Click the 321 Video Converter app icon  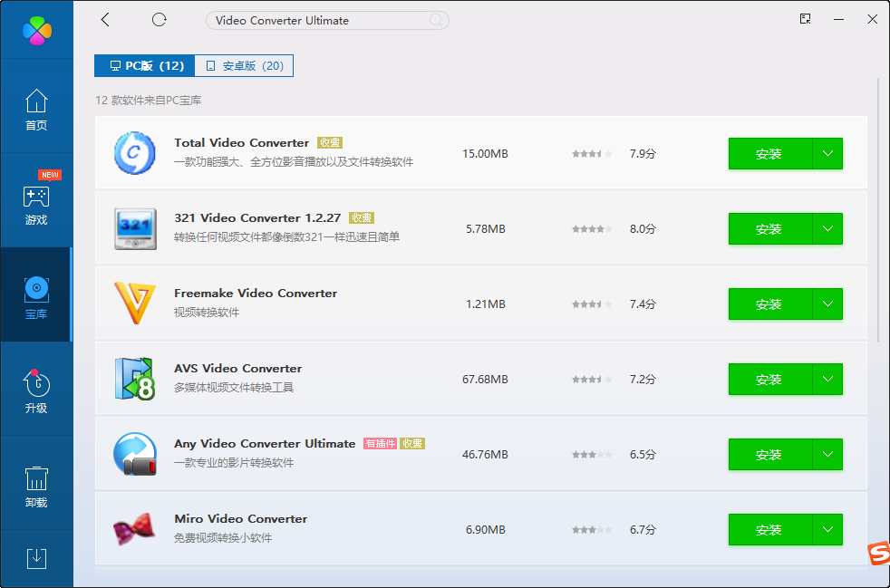[134, 228]
